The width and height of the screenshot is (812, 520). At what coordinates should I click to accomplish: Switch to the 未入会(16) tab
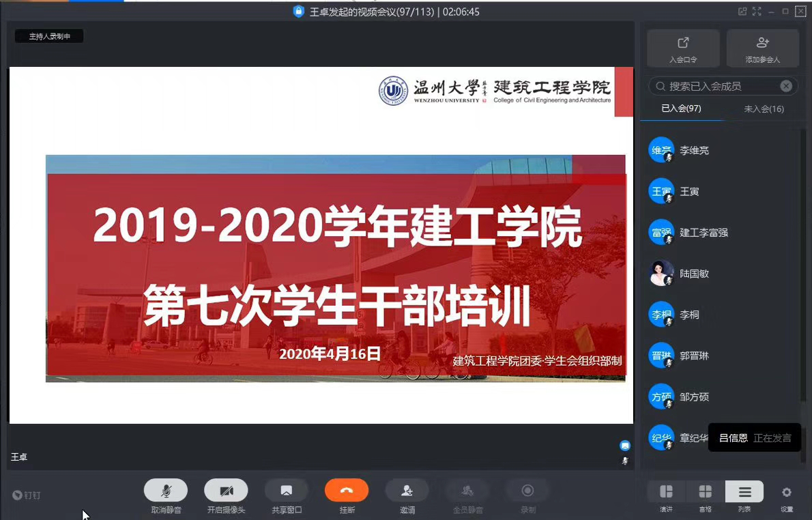tap(764, 109)
